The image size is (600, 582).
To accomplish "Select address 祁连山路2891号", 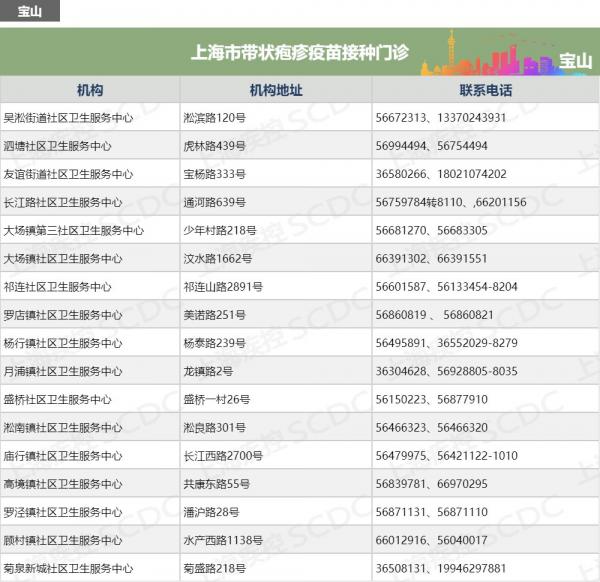I will click(x=223, y=287).
